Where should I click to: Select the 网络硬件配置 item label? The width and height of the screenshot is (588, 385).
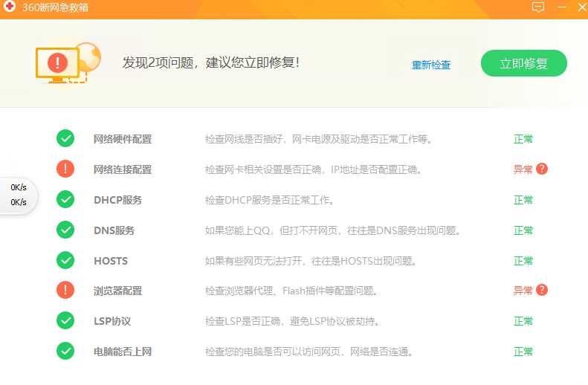[x=123, y=139]
